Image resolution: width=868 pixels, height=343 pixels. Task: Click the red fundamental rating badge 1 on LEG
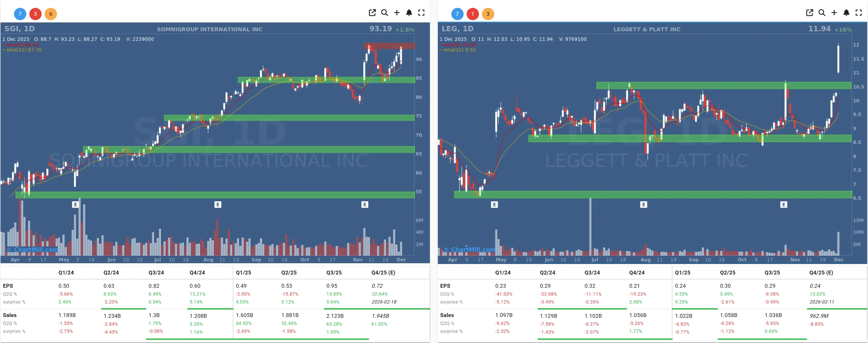[x=473, y=14]
